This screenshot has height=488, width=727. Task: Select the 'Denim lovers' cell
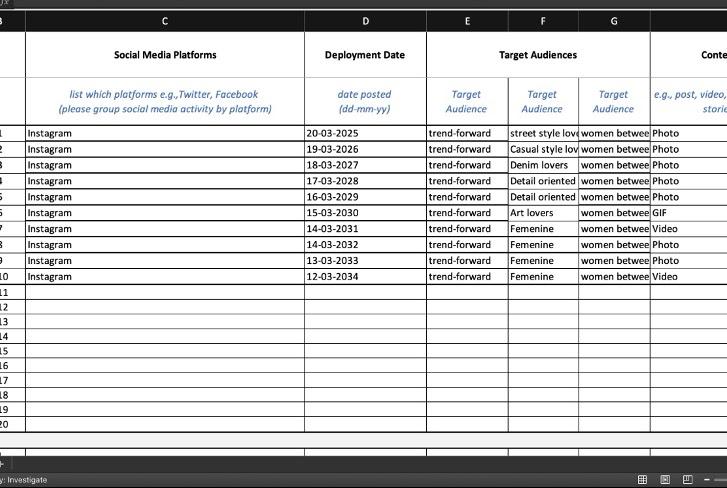pyautogui.click(x=543, y=165)
